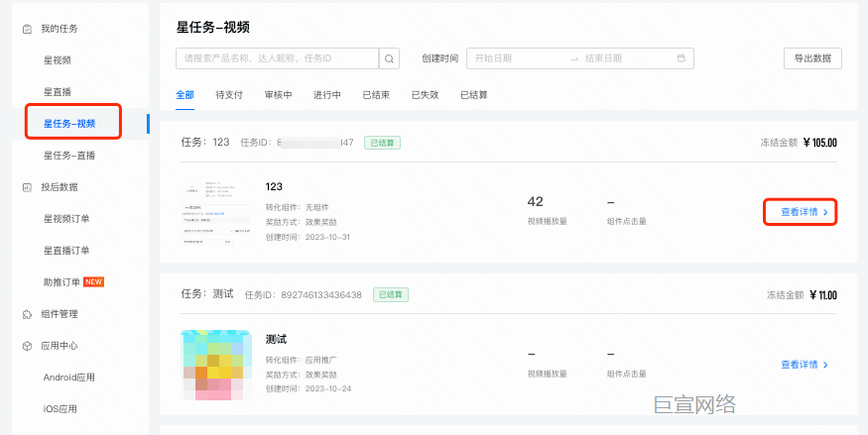Click 查看详情 for task 123
The image size is (868, 435).
(805, 212)
